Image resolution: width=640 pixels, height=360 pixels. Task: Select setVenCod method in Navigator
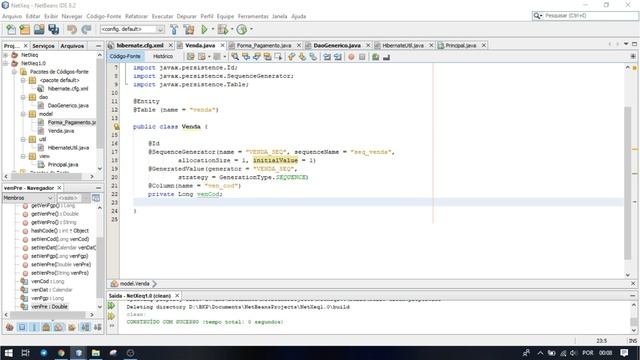pos(60,239)
